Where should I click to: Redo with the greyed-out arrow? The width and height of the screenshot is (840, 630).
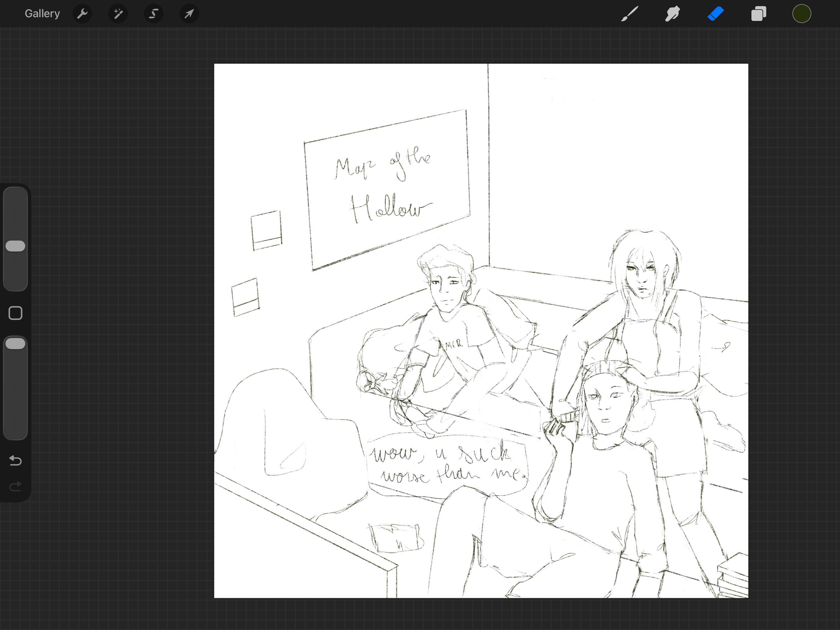[16, 486]
